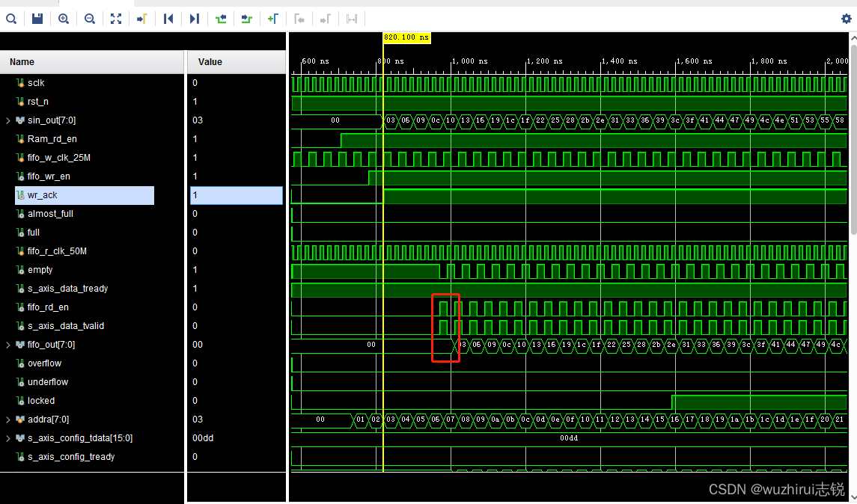
Task: Click the wr_ack value cell showing 1
Action: pos(236,195)
